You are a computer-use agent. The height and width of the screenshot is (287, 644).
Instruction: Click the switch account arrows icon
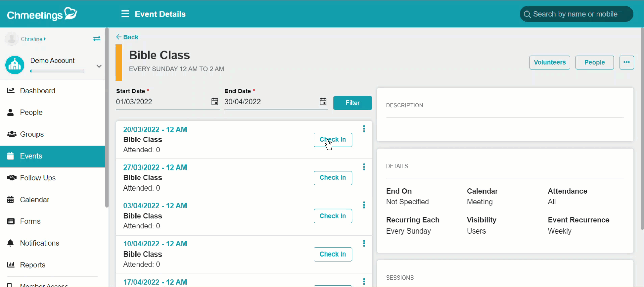click(97, 39)
